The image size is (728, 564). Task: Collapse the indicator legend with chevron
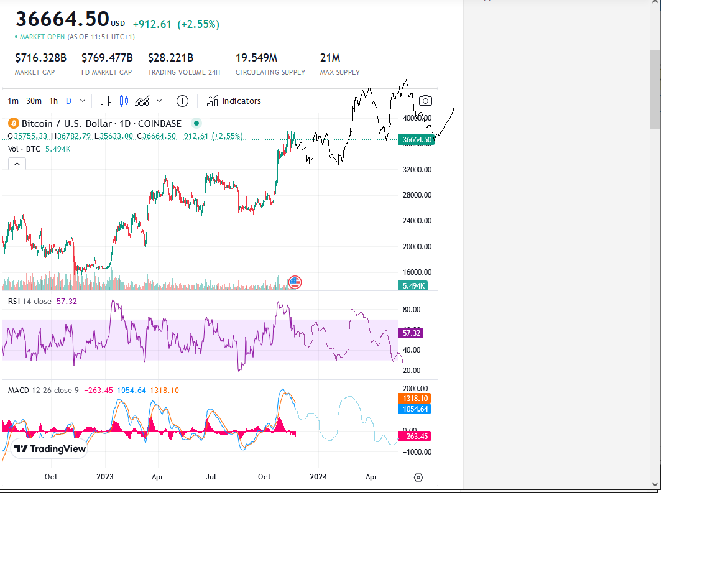pyautogui.click(x=17, y=164)
